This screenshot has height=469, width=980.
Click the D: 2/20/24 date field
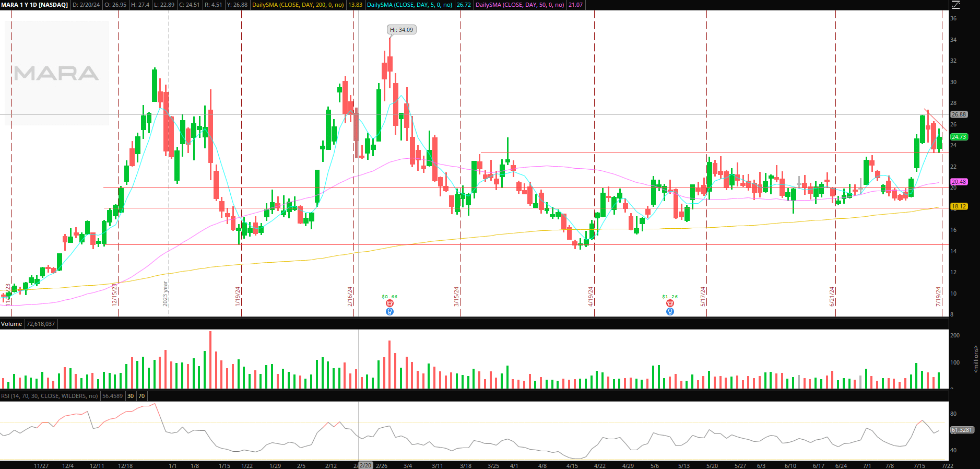pos(86,5)
